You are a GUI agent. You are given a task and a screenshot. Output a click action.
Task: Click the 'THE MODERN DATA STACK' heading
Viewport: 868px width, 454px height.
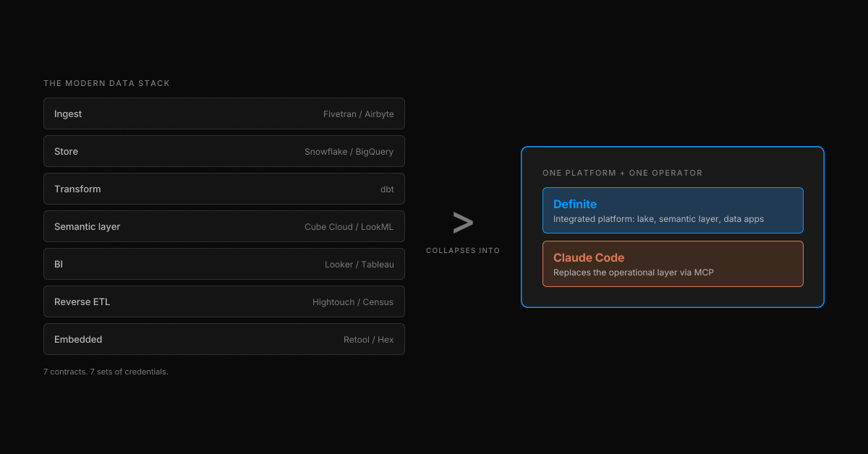pos(106,83)
